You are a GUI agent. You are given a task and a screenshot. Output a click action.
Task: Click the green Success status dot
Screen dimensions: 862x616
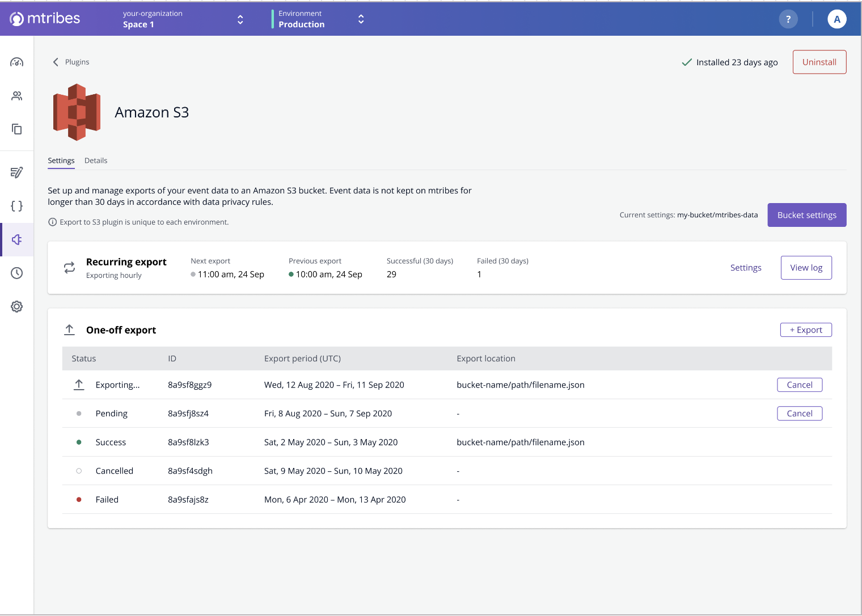point(79,442)
